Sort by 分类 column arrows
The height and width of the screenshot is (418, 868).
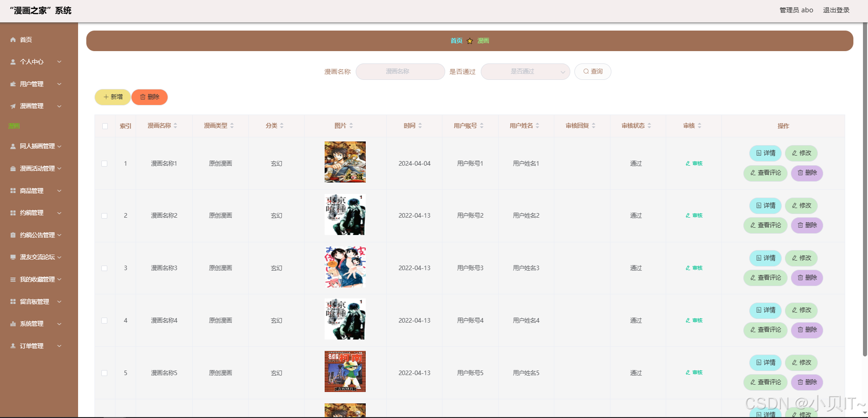click(x=282, y=125)
